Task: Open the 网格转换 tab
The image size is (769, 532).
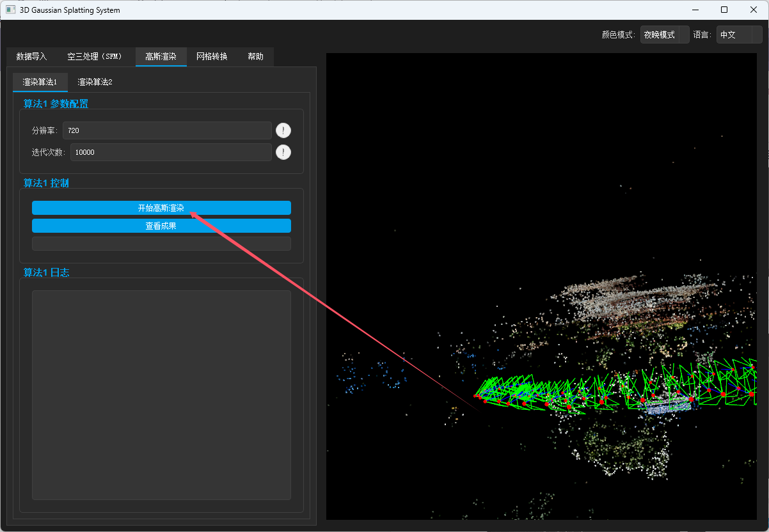Action: (x=212, y=56)
